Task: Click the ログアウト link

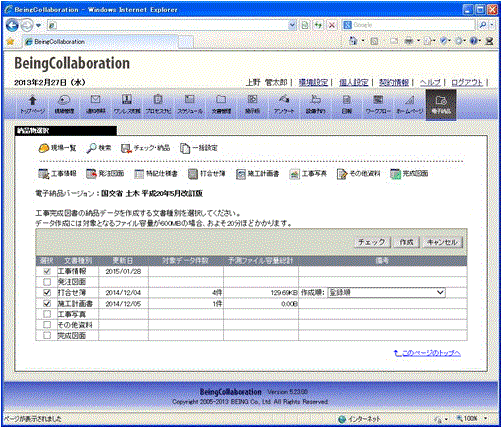Action: click(467, 83)
